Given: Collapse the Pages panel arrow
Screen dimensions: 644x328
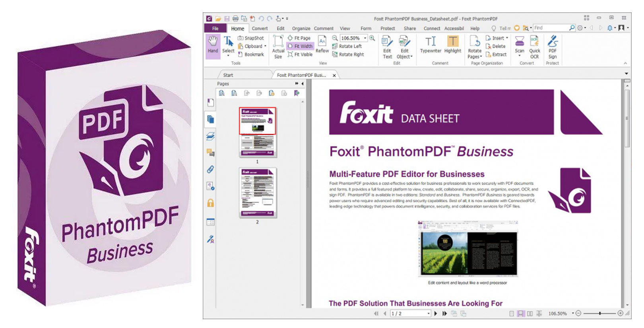Looking at the screenshot, I should (303, 84).
